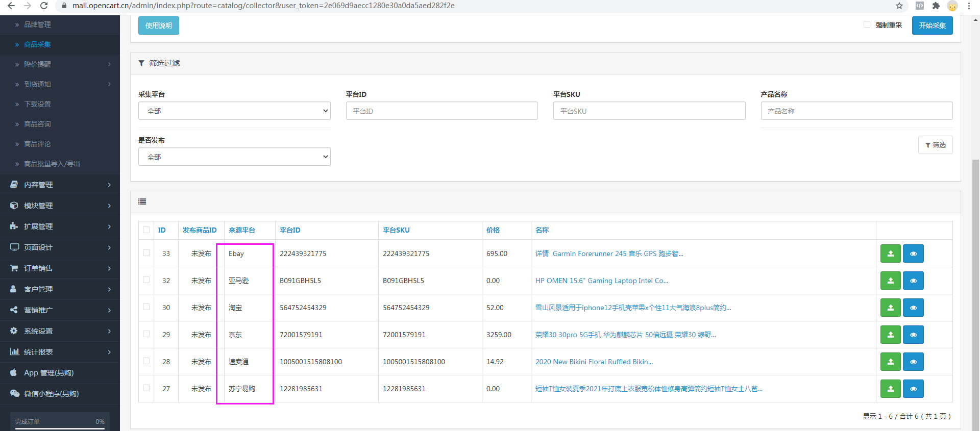Click the publish upload icon for row 32
The width and height of the screenshot is (980, 431).
coord(890,281)
